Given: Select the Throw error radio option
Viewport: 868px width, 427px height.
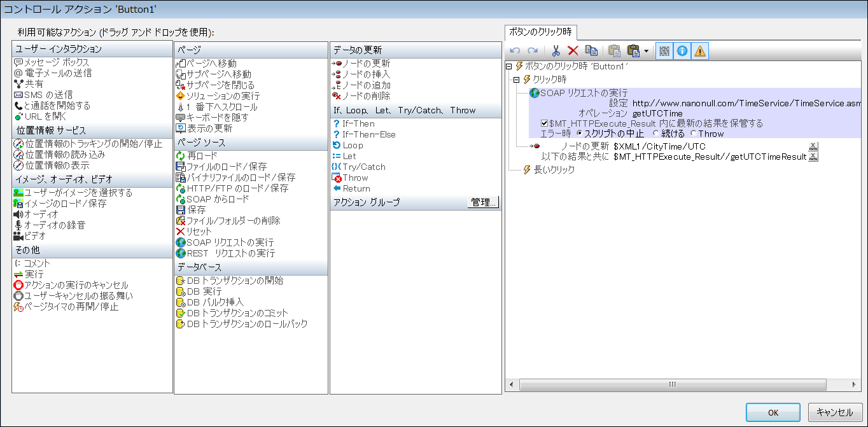Looking at the screenshot, I should 694,134.
